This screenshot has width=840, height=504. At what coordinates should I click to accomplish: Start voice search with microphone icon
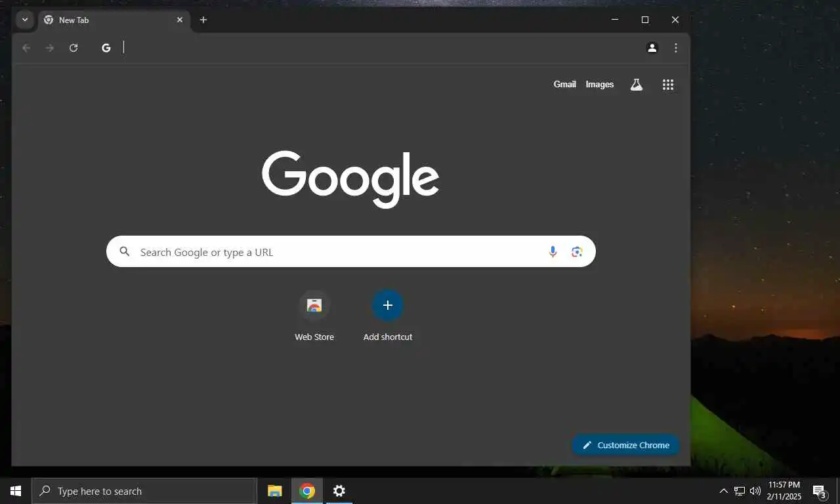pos(553,251)
